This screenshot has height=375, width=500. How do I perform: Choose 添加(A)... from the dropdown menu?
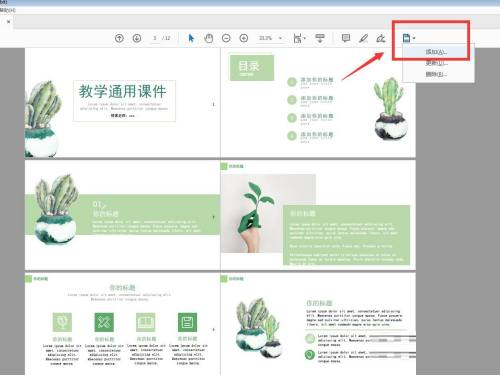click(436, 52)
